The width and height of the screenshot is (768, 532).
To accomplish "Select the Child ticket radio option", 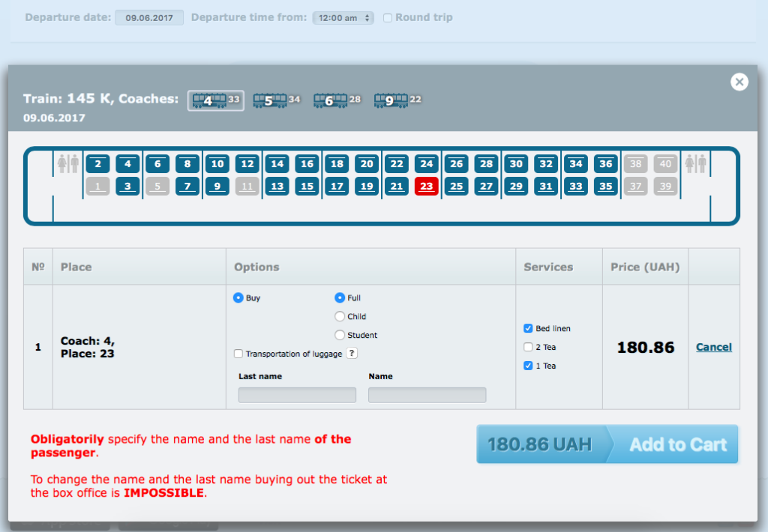I will click(x=340, y=316).
